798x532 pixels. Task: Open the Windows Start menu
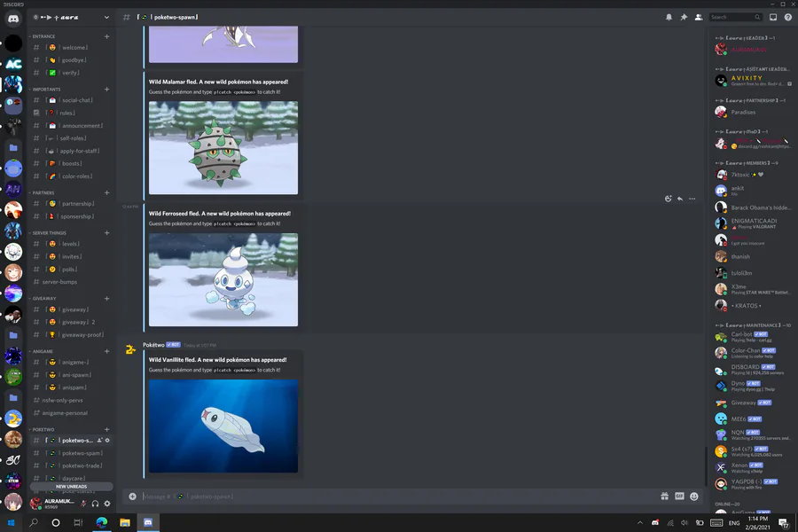12,523
